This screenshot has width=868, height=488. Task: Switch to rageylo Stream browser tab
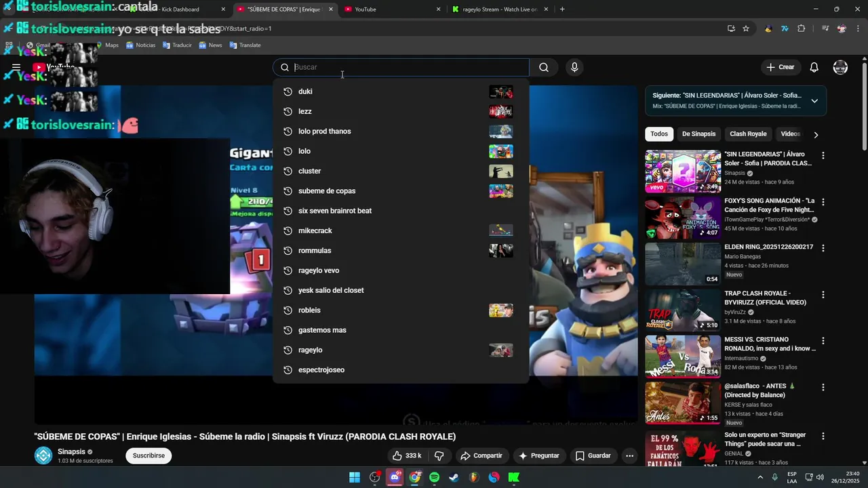[x=500, y=9]
